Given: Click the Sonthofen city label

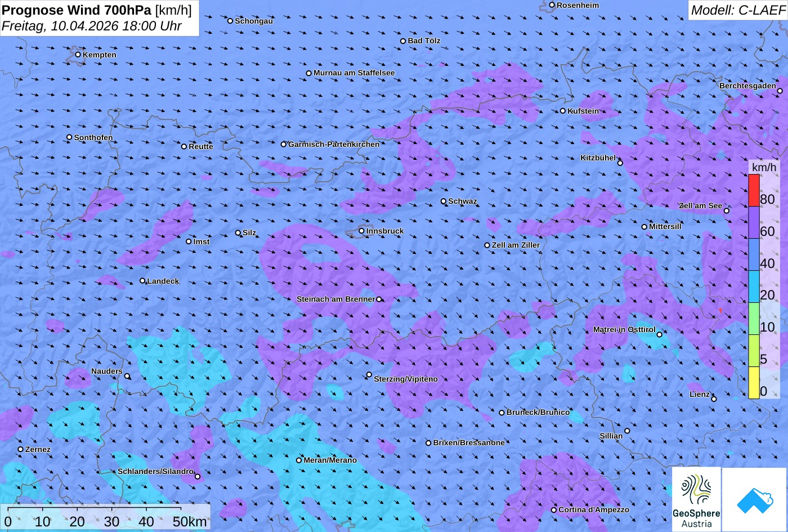Looking at the screenshot, I should pos(93,137).
